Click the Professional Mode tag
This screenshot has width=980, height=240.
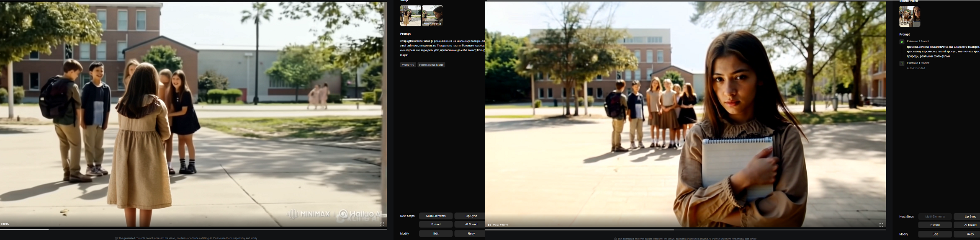[431, 65]
